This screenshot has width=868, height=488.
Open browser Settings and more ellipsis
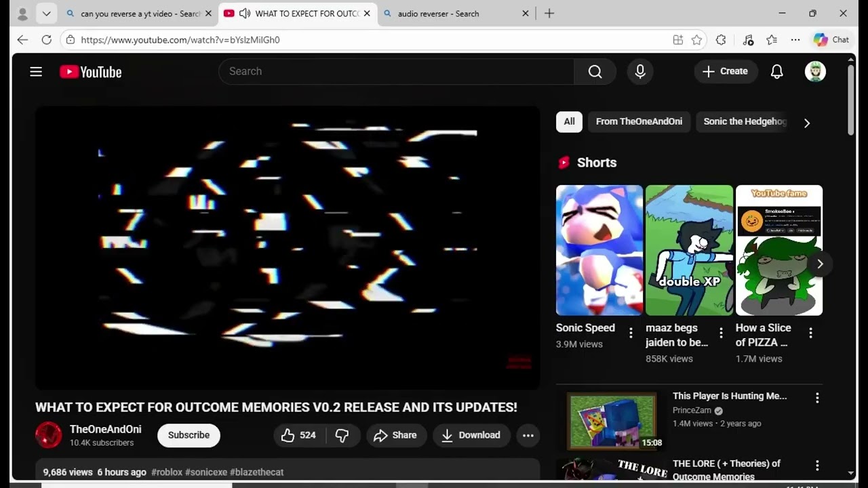[x=795, y=40]
